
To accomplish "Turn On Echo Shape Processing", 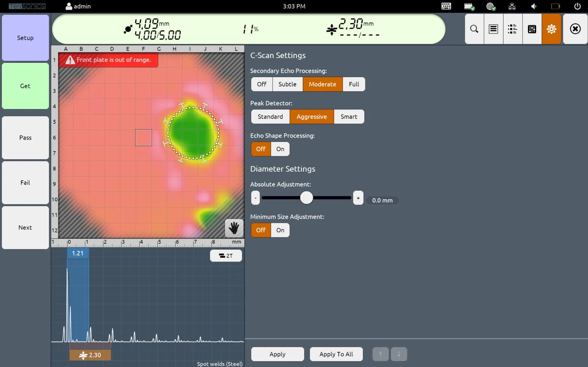I will click(x=280, y=149).
